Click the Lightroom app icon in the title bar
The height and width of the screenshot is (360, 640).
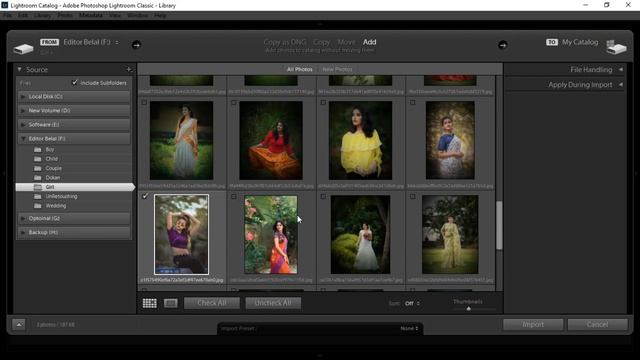(x=5, y=5)
